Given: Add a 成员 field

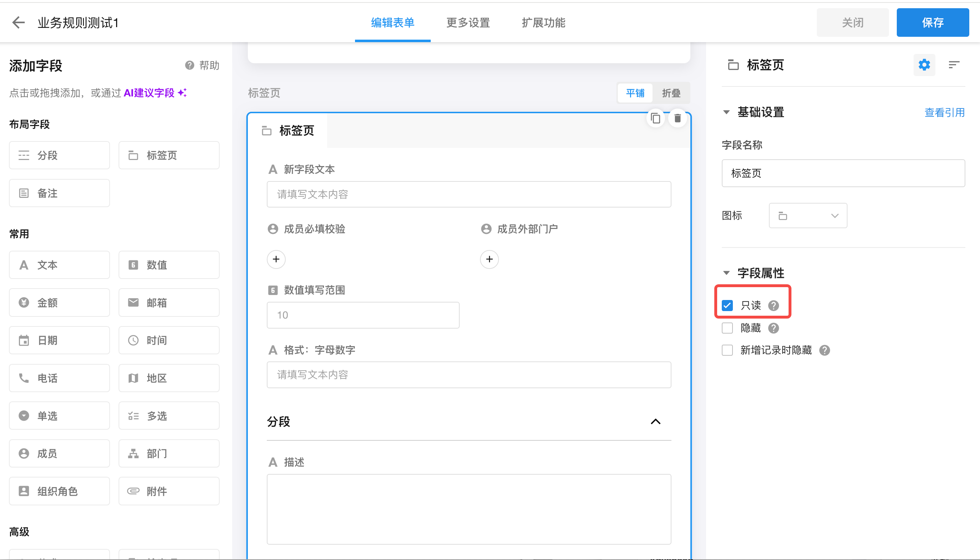Looking at the screenshot, I should [x=59, y=454].
